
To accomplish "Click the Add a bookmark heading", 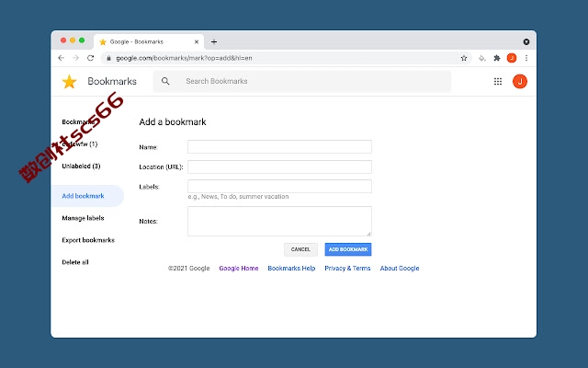I will click(x=173, y=122).
